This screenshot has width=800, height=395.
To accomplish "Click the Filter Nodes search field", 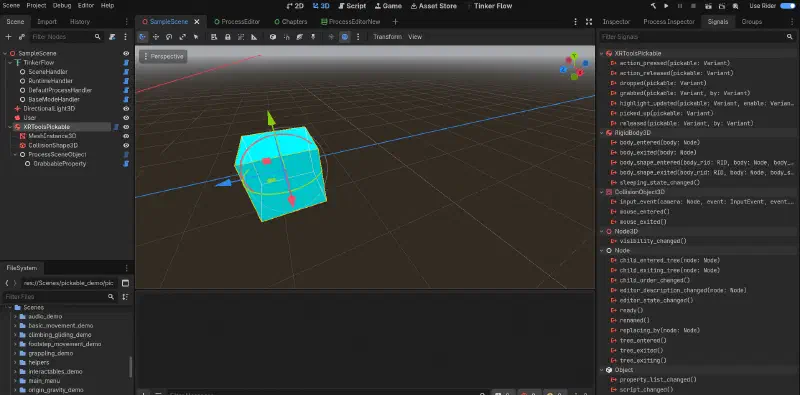I will (66, 37).
